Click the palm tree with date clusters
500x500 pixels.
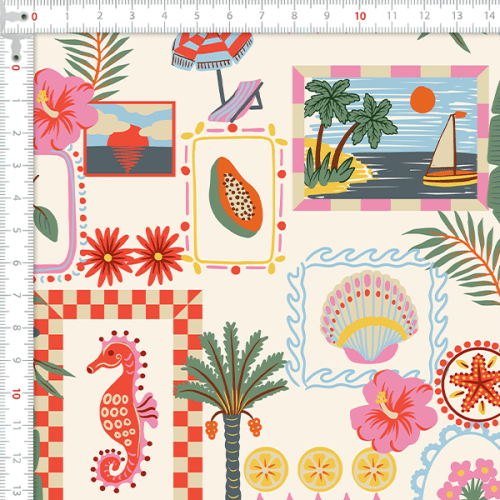coord(232,410)
